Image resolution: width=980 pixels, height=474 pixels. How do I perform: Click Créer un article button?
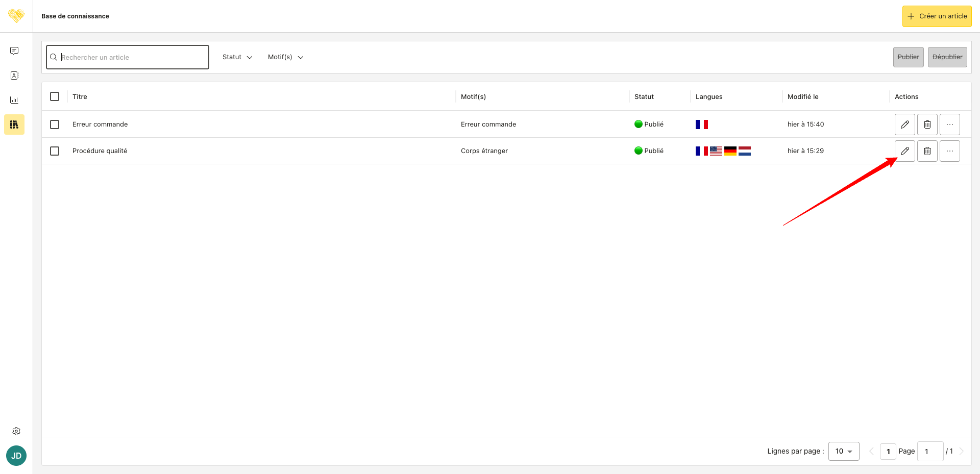point(937,16)
